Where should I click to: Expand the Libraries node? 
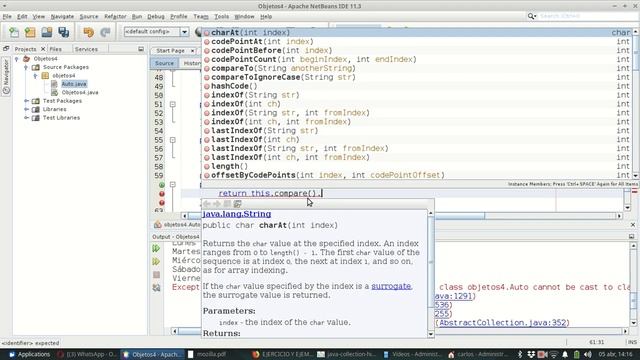coord(26,109)
